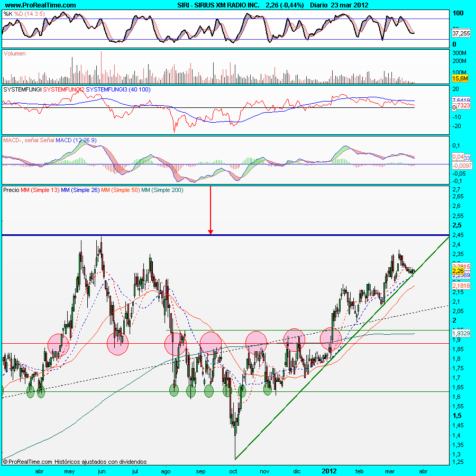Click the 1,55 price axis label

[x=458, y=406]
